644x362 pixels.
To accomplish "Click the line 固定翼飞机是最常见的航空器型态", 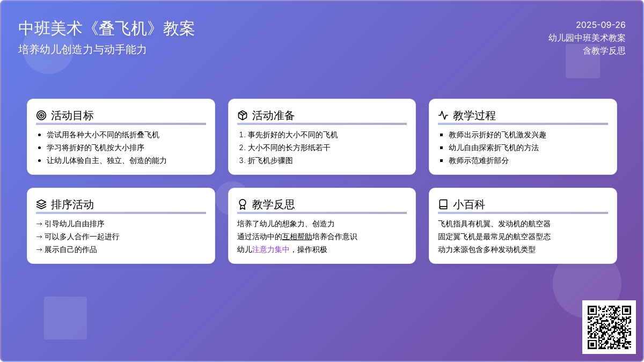I will (494, 237).
